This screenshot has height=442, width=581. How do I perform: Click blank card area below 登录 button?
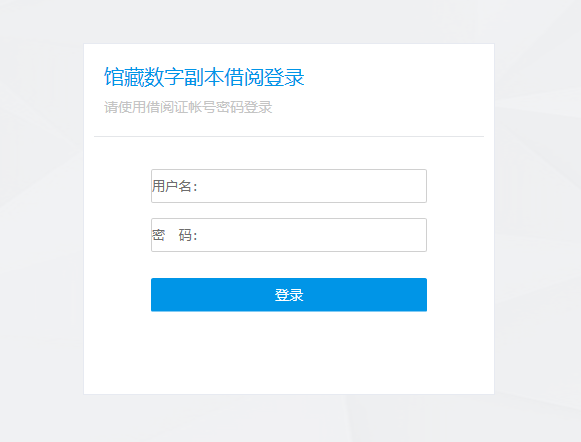(289, 352)
